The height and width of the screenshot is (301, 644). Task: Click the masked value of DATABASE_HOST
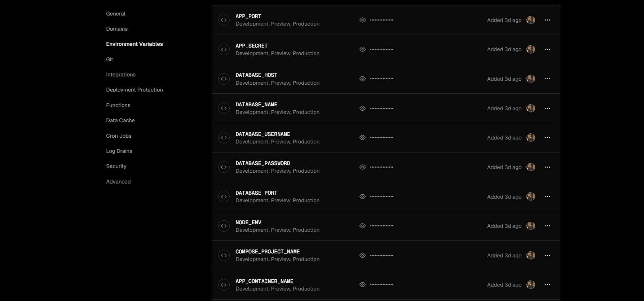tap(381, 79)
